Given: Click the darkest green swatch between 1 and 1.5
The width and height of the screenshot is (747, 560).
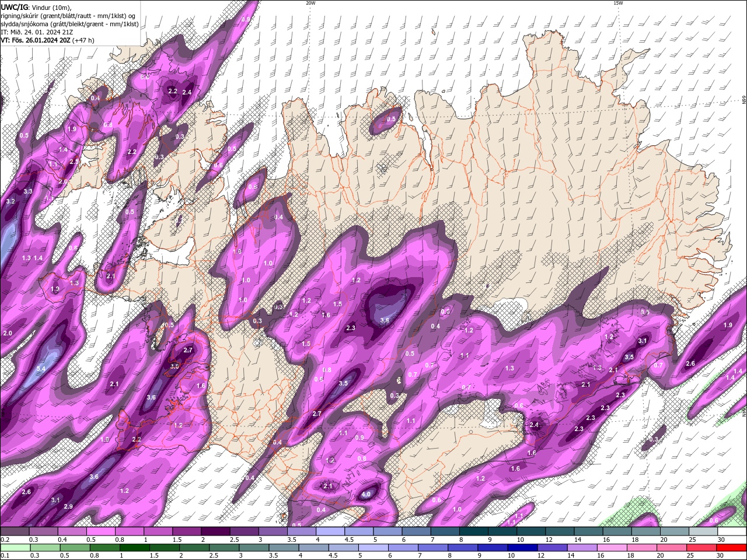Looking at the screenshot, I should tap(135, 548).
